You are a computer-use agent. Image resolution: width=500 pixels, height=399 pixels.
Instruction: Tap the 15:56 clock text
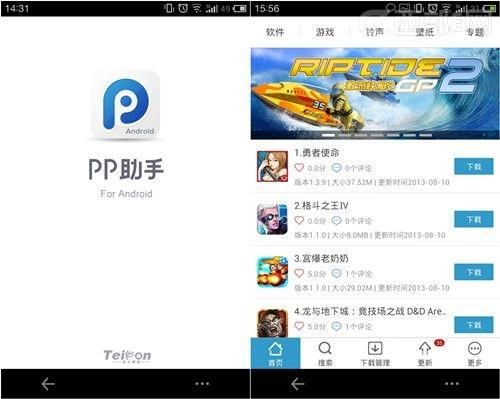267,8
